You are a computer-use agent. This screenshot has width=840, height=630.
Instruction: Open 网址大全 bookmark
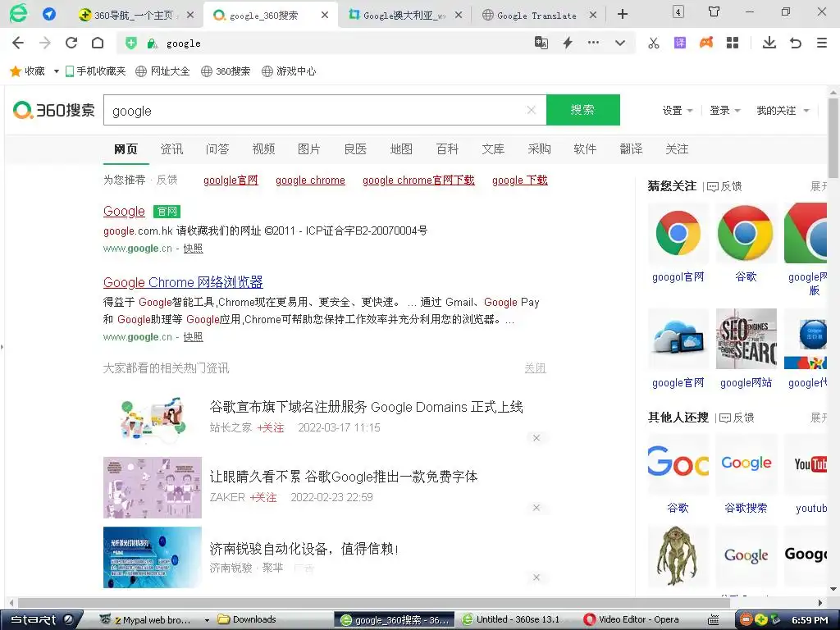coord(162,71)
